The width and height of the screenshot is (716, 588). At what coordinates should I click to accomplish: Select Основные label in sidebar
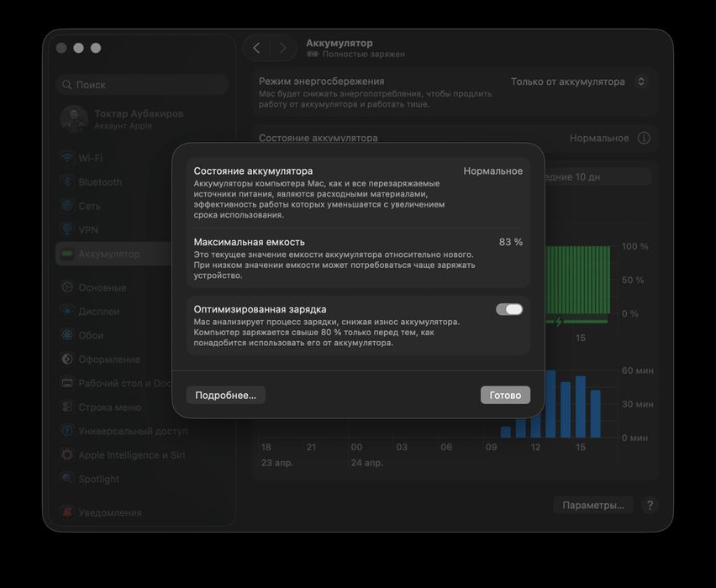tap(103, 287)
